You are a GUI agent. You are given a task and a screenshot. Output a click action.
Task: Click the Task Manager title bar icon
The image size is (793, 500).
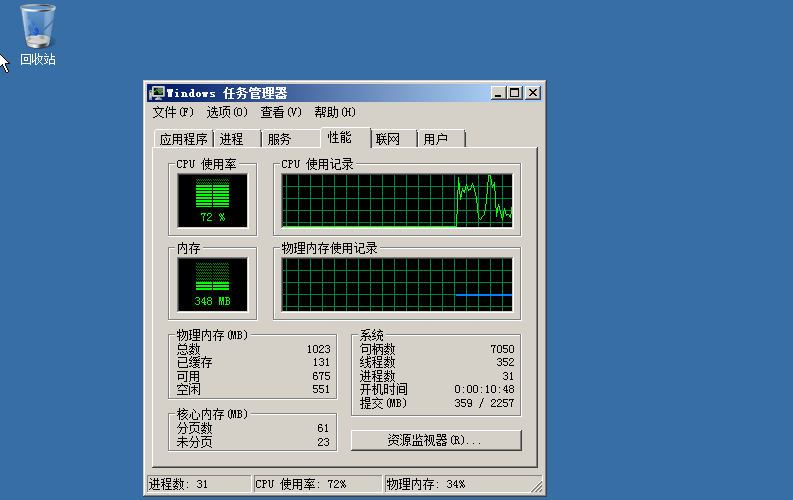pos(157,93)
